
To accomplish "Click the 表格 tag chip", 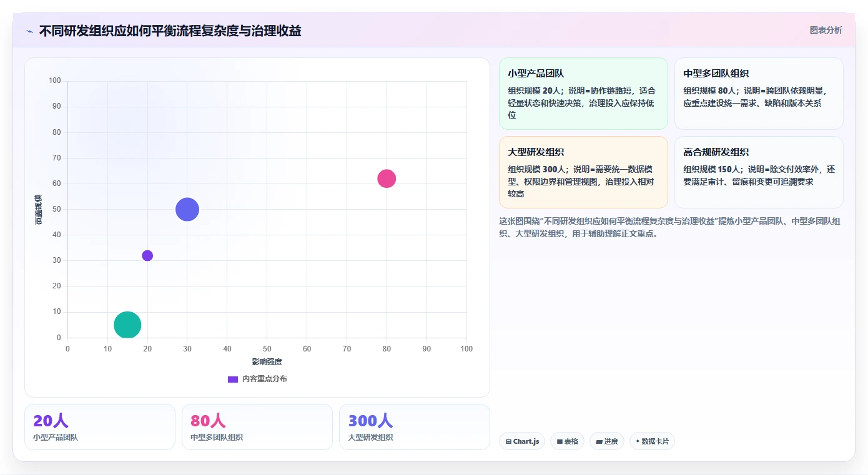I will coord(567,441).
